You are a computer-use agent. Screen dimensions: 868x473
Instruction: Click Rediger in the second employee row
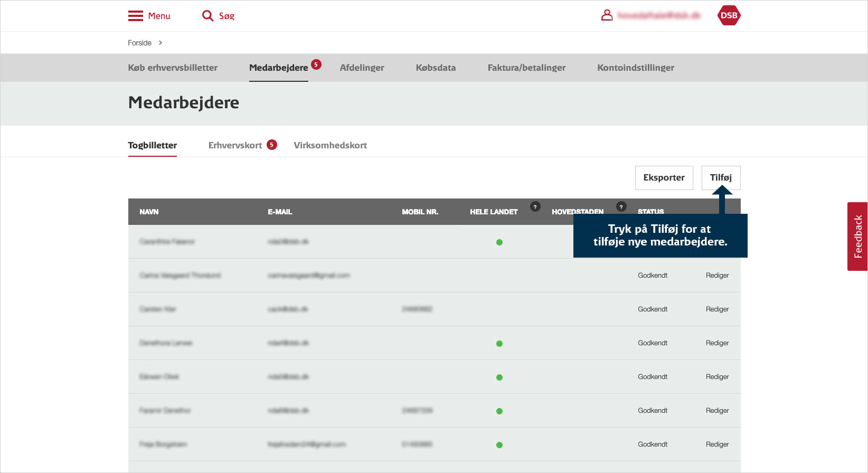(x=717, y=276)
